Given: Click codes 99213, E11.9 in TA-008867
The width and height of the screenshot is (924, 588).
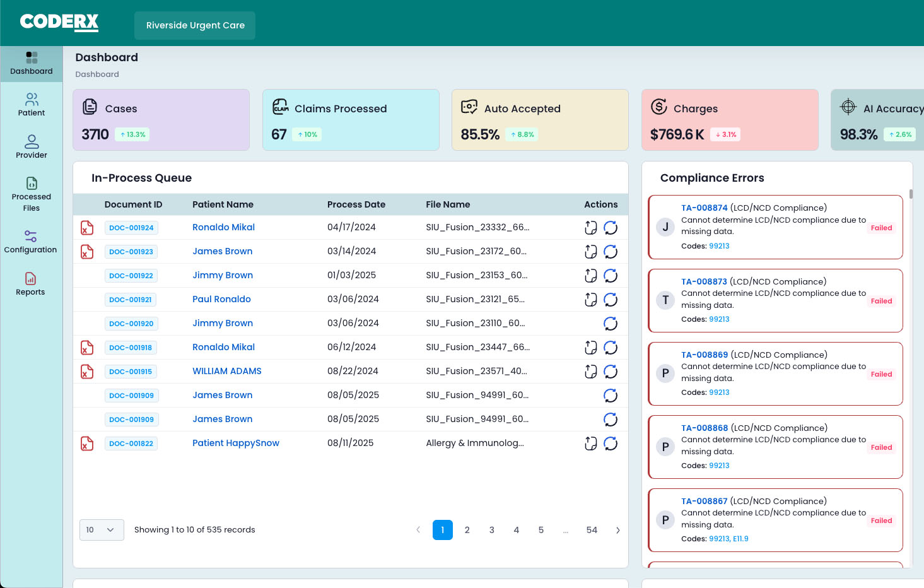Looking at the screenshot, I should click(728, 539).
